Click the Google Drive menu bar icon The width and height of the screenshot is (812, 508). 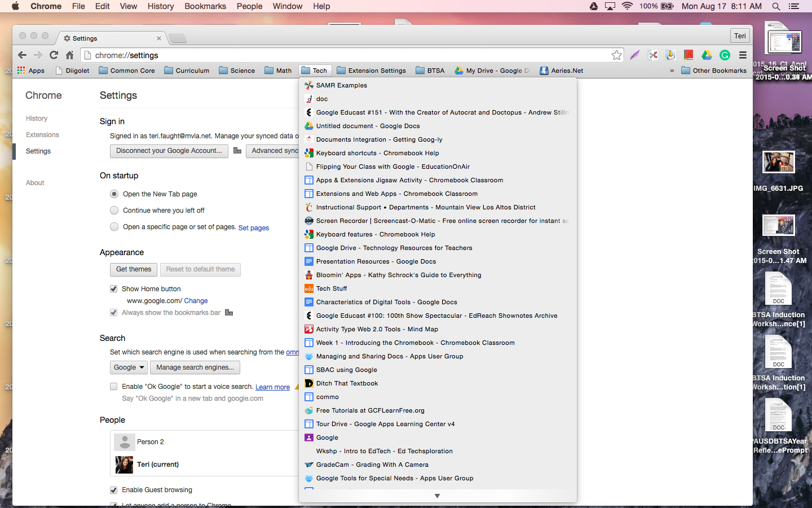594,6
